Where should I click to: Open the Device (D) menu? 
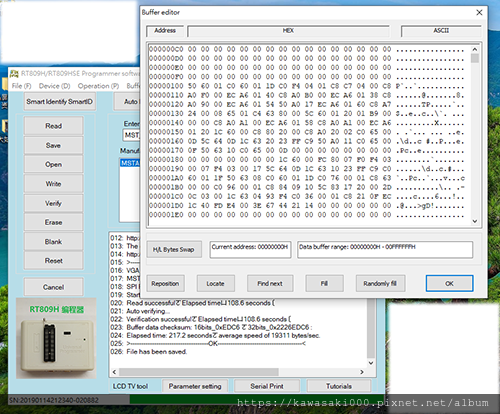coord(54,86)
